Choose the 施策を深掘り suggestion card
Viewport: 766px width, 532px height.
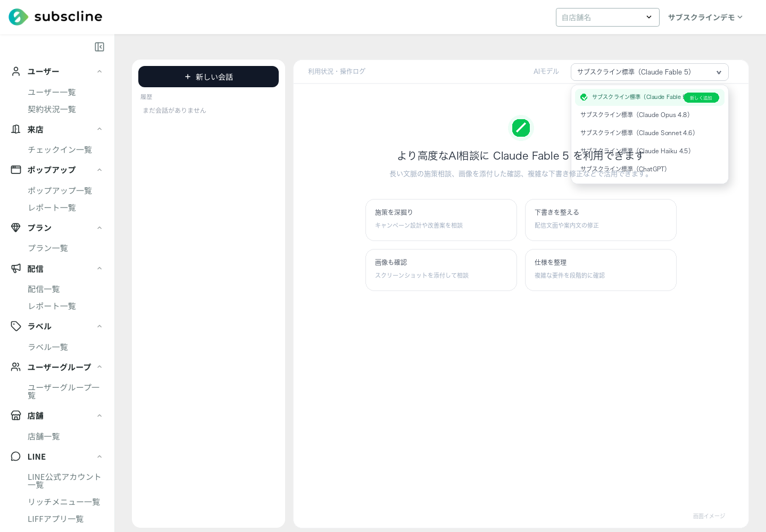point(441,220)
